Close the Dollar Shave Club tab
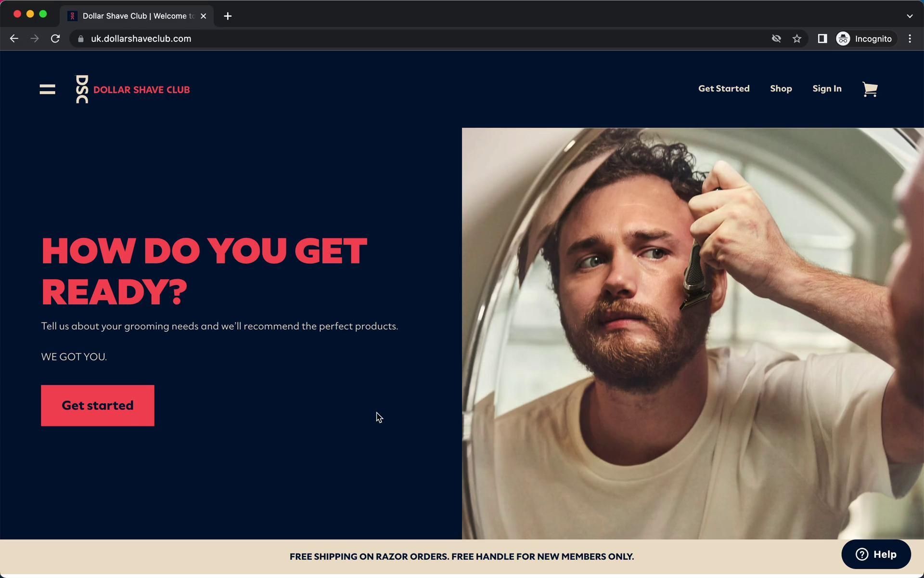Viewport: 924px width, 578px height. click(203, 16)
